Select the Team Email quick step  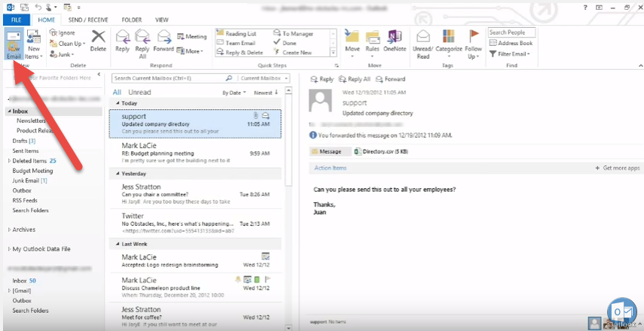[x=236, y=43]
